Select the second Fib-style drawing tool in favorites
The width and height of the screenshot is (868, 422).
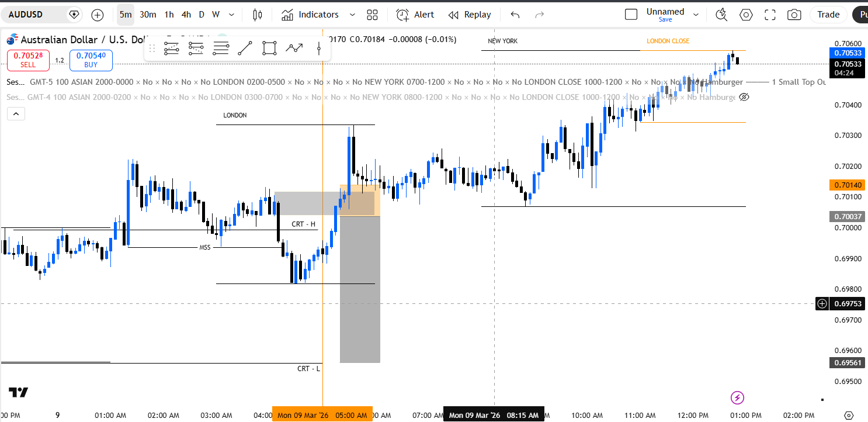[x=196, y=49]
